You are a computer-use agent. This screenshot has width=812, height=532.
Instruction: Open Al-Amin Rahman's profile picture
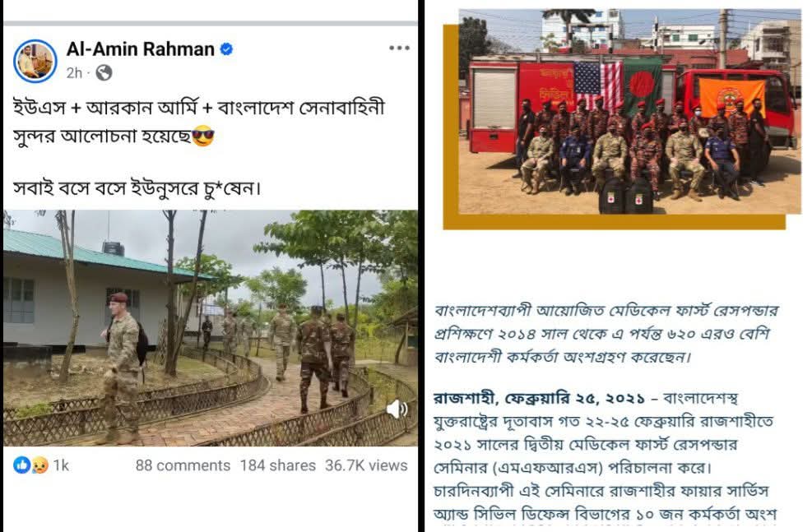[x=35, y=61]
